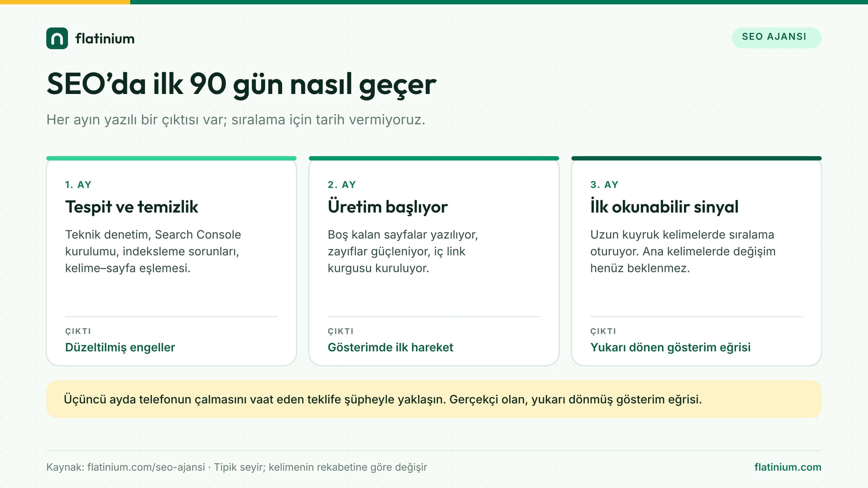Click the flatinium green logo icon

tap(57, 38)
